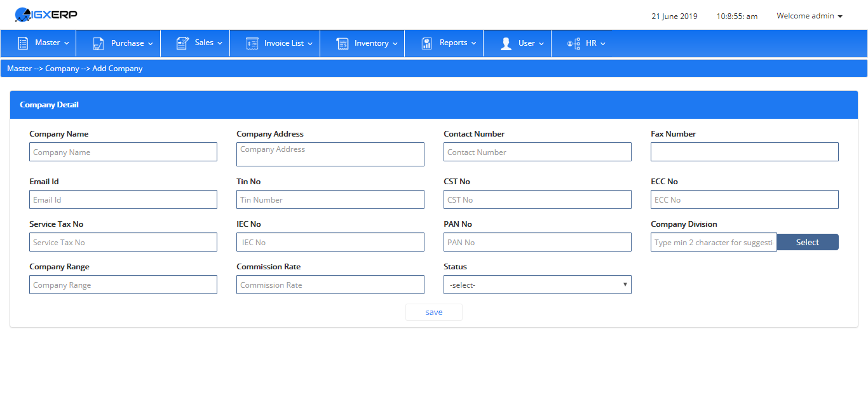Click the IGXERP logo
868x397 pixels.
46,14
